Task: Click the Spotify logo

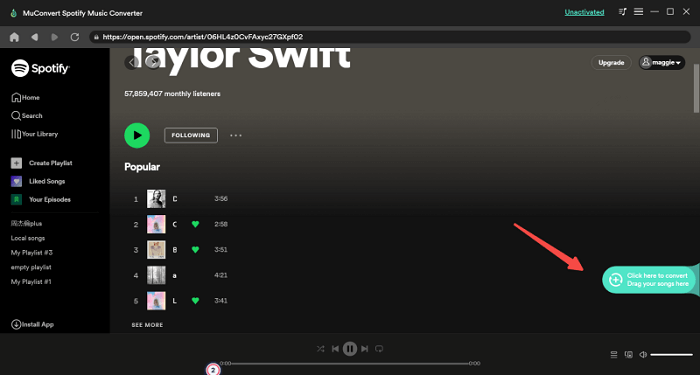Action: 40,68
